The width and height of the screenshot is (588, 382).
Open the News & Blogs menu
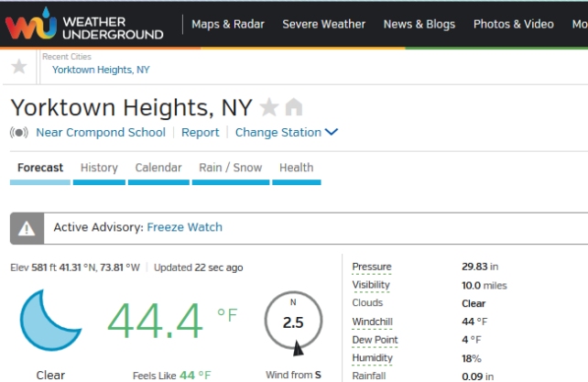(x=419, y=25)
